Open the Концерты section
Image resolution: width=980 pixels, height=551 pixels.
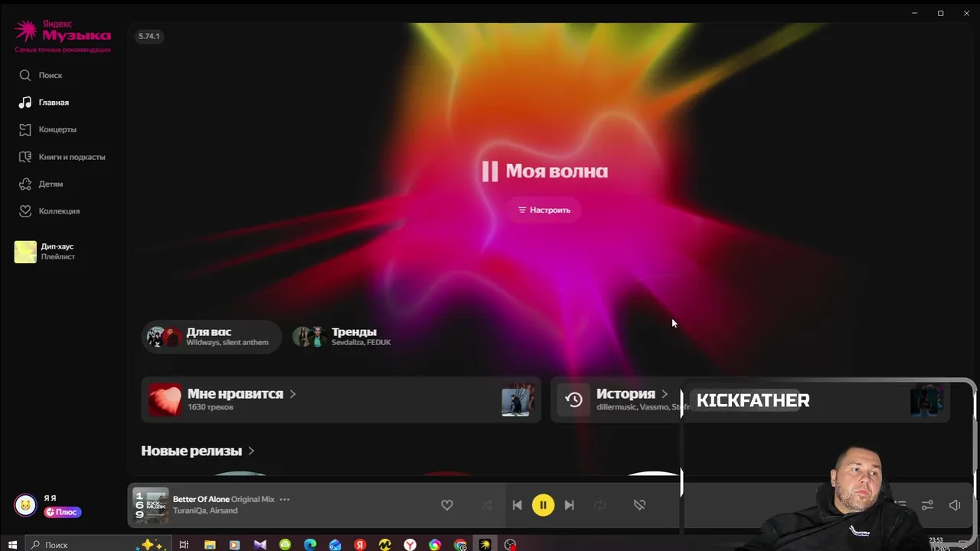point(47,129)
